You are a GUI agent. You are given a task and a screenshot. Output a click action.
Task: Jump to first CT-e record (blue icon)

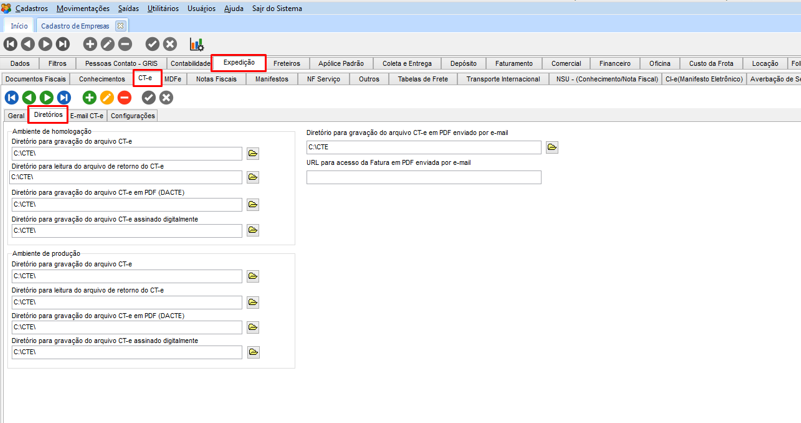(x=12, y=98)
